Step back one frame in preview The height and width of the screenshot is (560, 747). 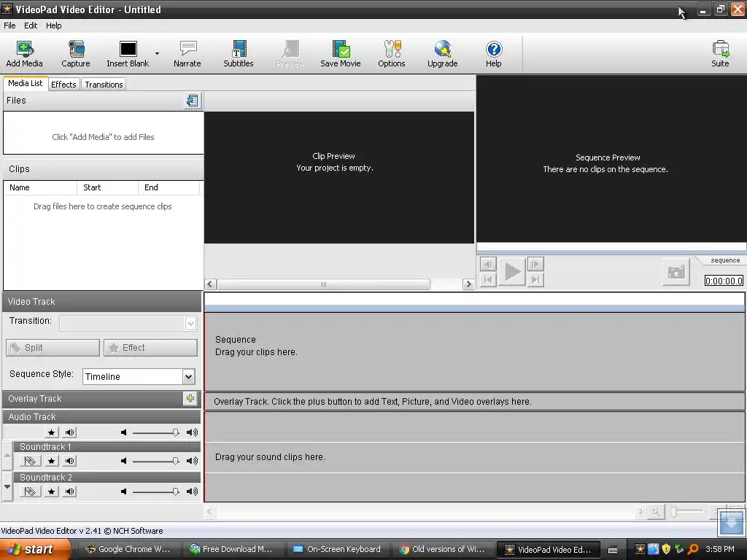pos(488,264)
